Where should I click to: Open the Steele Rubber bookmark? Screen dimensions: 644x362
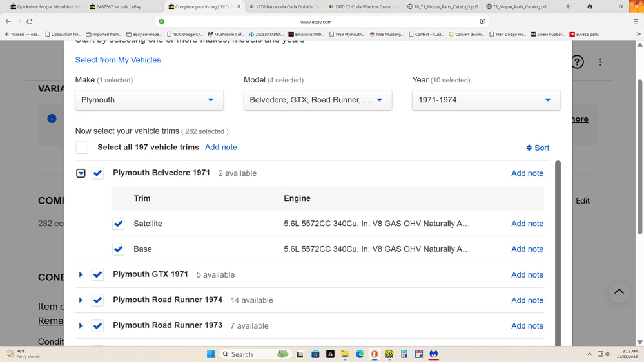pyautogui.click(x=547, y=35)
